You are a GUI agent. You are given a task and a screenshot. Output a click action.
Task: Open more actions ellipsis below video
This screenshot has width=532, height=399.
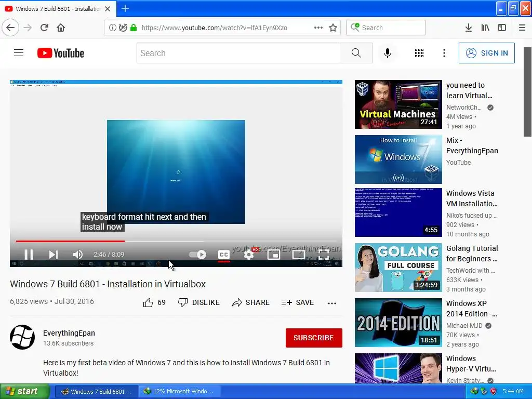(x=332, y=303)
